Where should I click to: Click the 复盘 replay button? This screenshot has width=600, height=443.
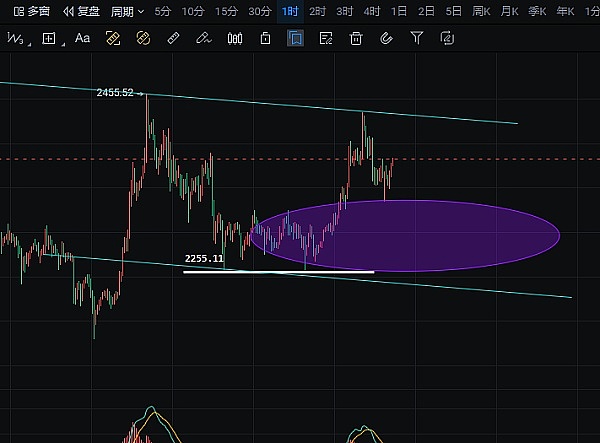[x=82, y=11]
